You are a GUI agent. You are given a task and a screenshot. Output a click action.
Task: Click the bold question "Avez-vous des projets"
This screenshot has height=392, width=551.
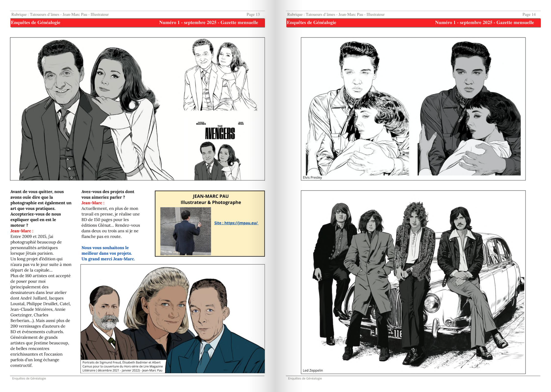(x=108, y=192)
